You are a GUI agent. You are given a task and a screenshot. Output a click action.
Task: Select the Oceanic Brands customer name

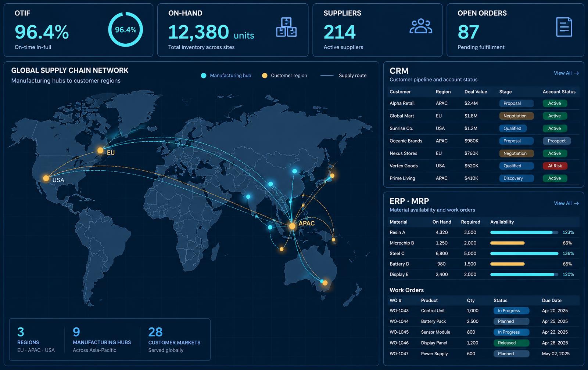[406, 141]
